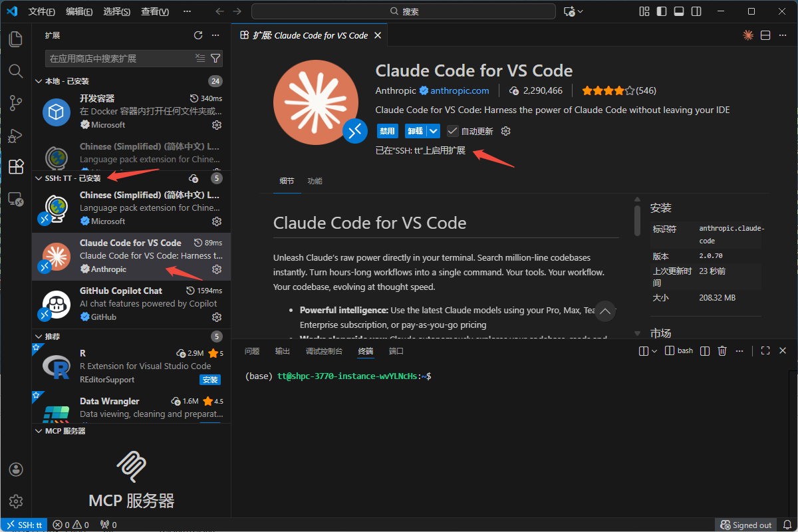The width and height of the screenshot is (798, 532).
Task: Switch to the 细节 tab
Action: 287,181
